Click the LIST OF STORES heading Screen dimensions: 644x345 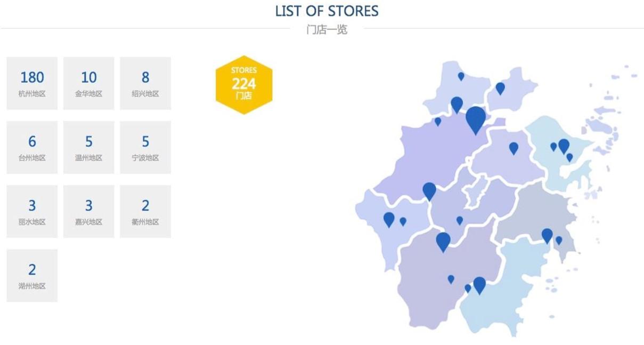coord(327,11)
